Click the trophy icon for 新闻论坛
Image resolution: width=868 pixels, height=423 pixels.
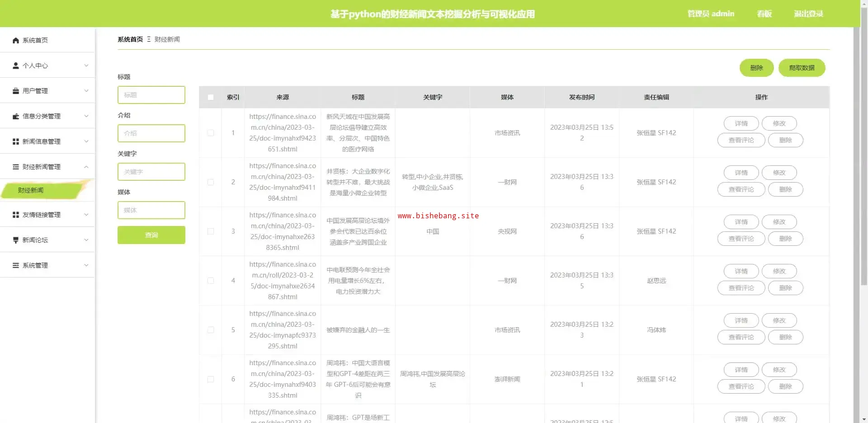(16, 240)
